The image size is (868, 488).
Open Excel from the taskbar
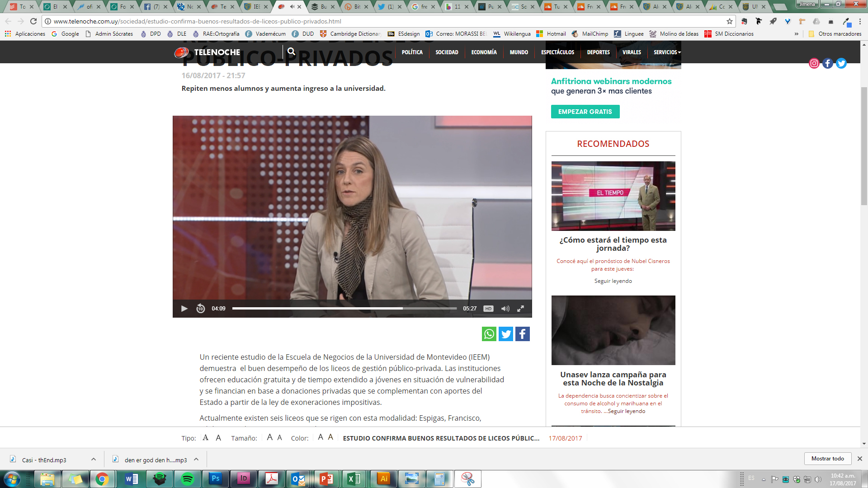tap(354, 479)
